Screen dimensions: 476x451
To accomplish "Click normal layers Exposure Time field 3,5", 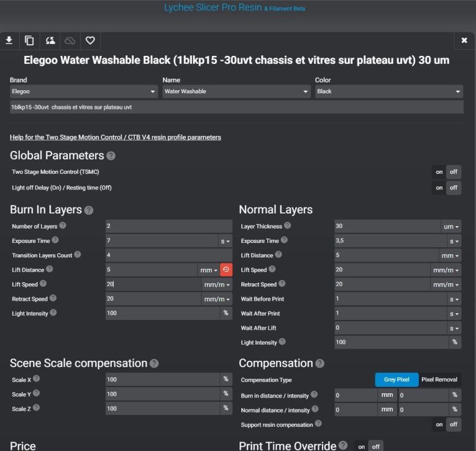I will tap(391, 241).
